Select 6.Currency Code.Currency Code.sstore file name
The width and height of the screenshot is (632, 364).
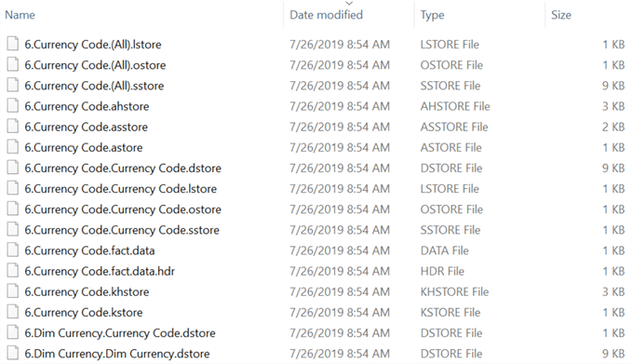pyautogui.click(x=122, y=230)
